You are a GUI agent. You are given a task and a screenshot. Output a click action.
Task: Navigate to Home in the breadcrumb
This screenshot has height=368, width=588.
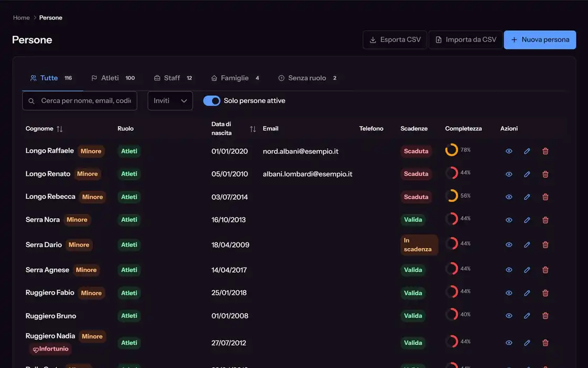22,18
